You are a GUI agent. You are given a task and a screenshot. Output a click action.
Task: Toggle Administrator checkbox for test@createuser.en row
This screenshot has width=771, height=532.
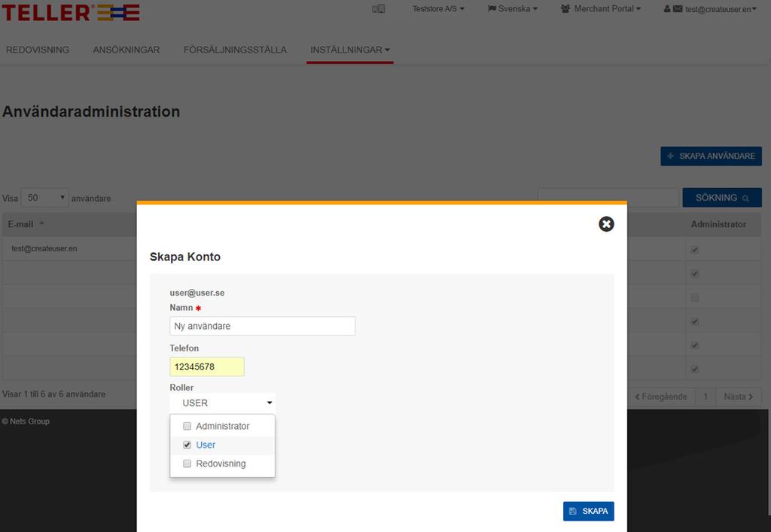[x=694, y=250]
